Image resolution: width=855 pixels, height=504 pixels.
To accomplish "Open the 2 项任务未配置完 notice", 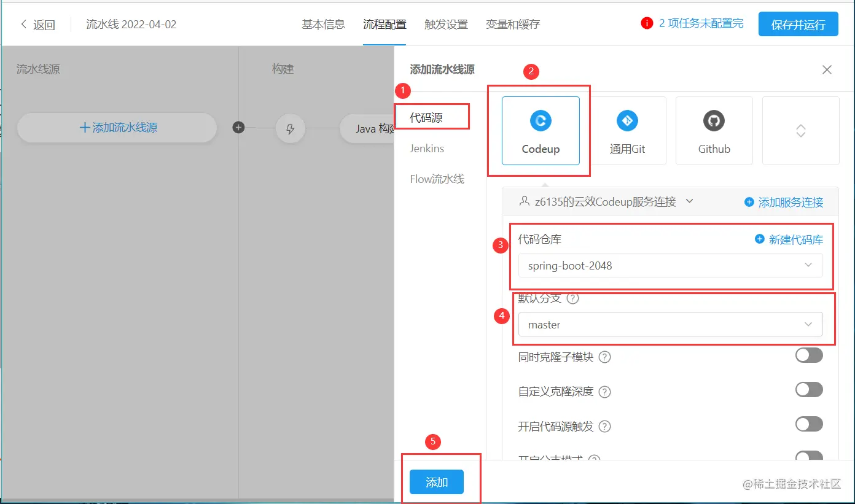I will 701,23.
